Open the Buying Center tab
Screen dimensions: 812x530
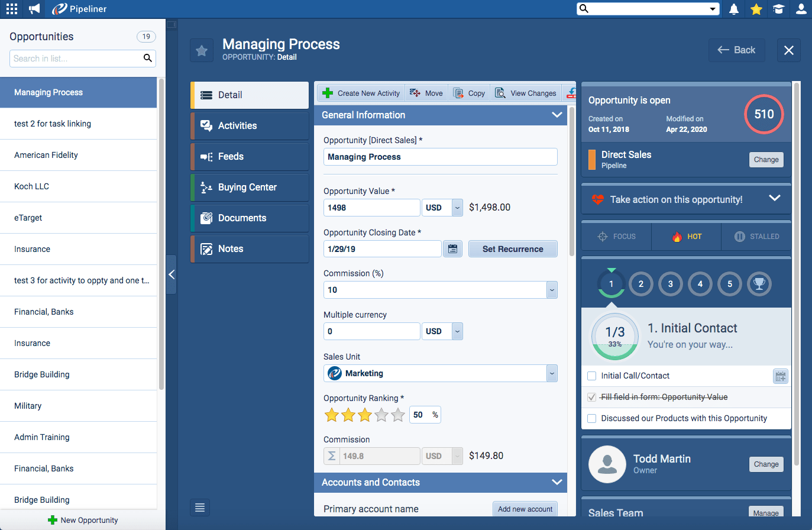250,187
